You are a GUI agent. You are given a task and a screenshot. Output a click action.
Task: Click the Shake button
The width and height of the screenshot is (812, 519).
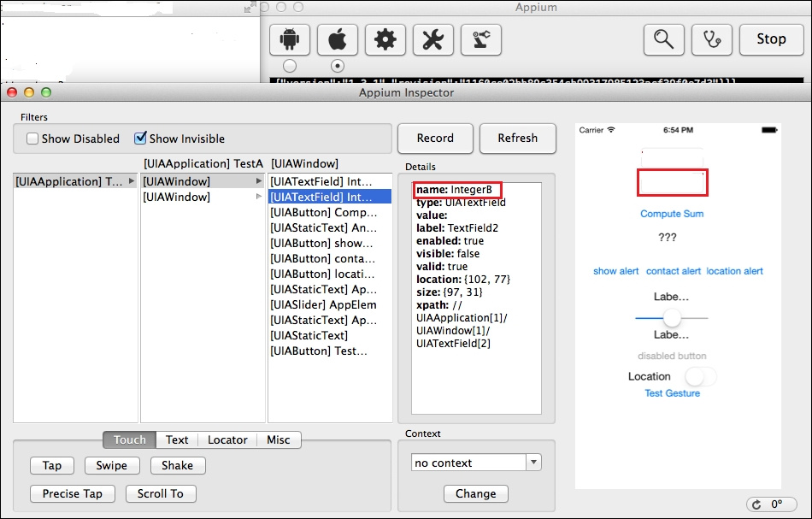178,465
